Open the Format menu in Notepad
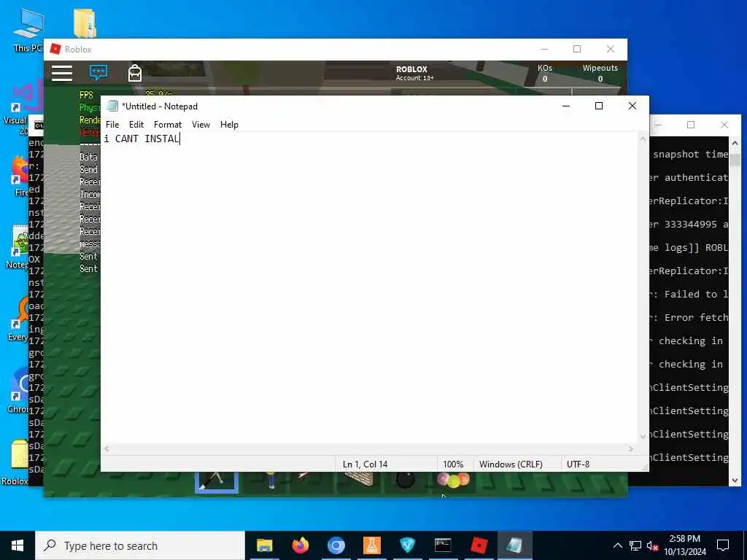Image resolution: width=747 pixels, height=560 pixels. (168, 124)
